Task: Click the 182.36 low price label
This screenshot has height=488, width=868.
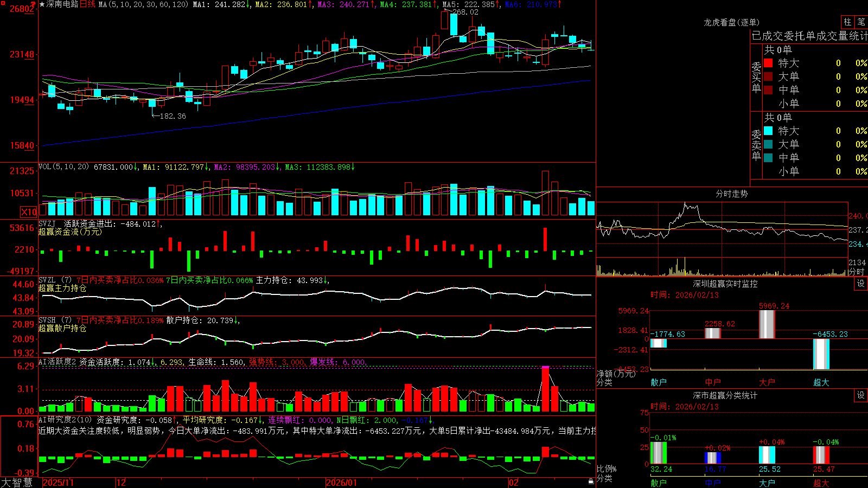Action: [x=173, y=116]
